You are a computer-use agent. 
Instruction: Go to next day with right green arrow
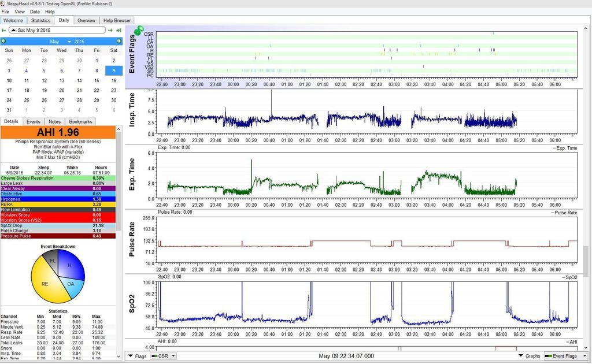click(110, 30)
